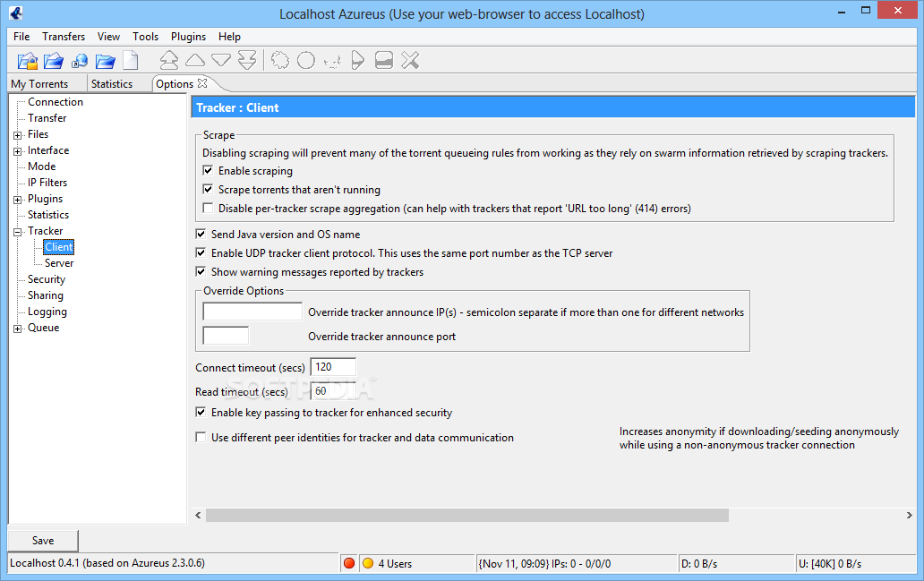The height and width of the screenshot is (581, 924).
Task: Select Statistics in the options tree
Action: [x=48, y=215]
